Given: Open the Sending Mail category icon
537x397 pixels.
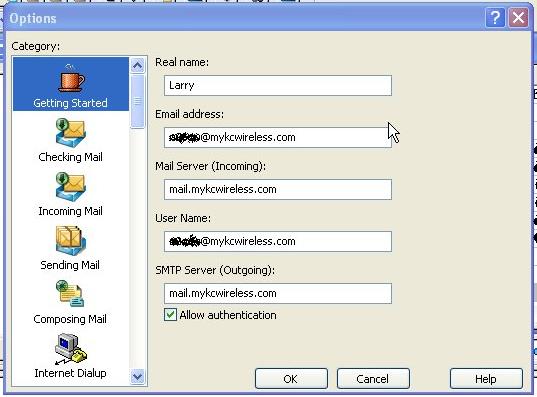Looking at the screenshot, I should (70, 241).
